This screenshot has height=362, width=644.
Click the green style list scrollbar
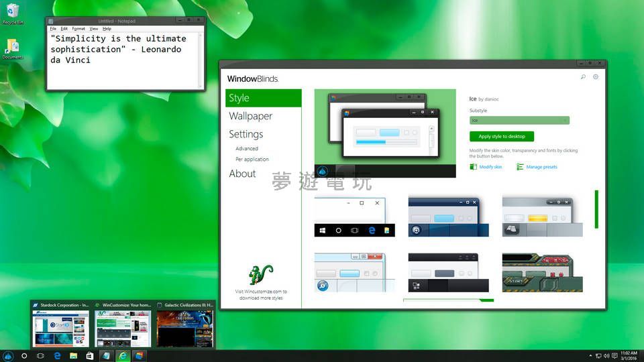(x=596, y=209)
